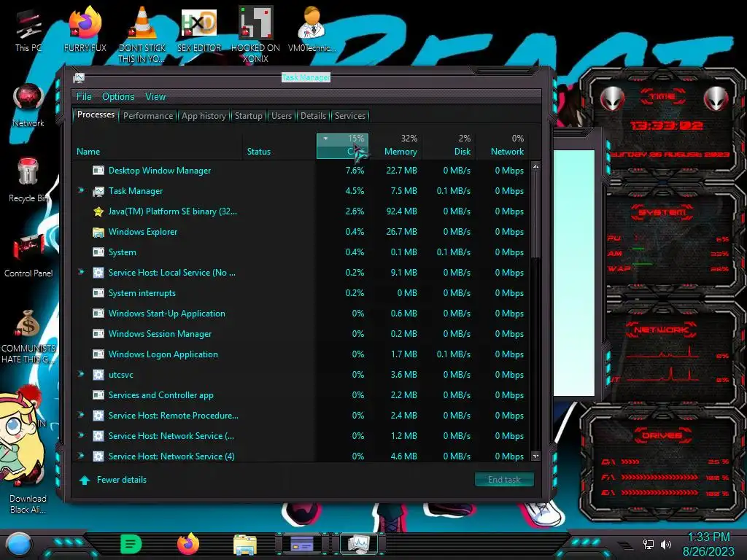This screenshot has width=747, height=560.
Task: Select the Windows Logon Application row
Action: point(301,354)
